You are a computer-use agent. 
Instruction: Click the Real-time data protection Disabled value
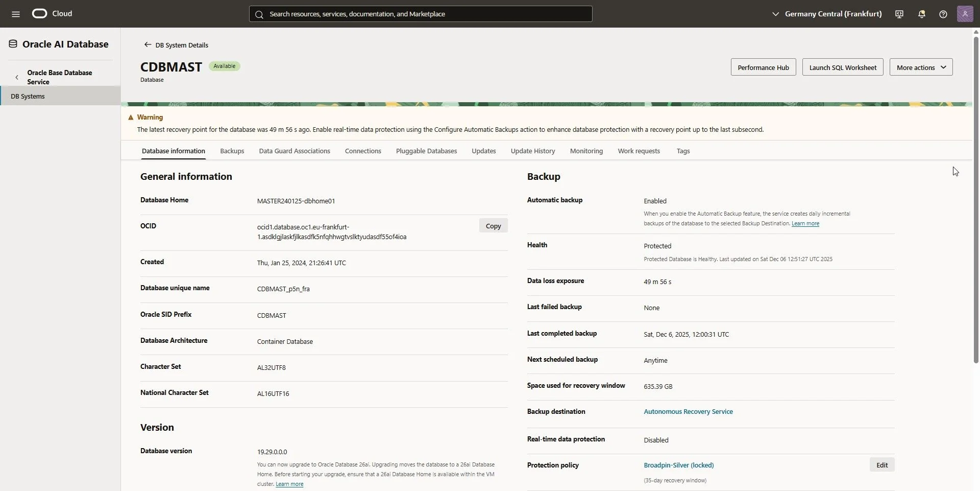[656, 440]
